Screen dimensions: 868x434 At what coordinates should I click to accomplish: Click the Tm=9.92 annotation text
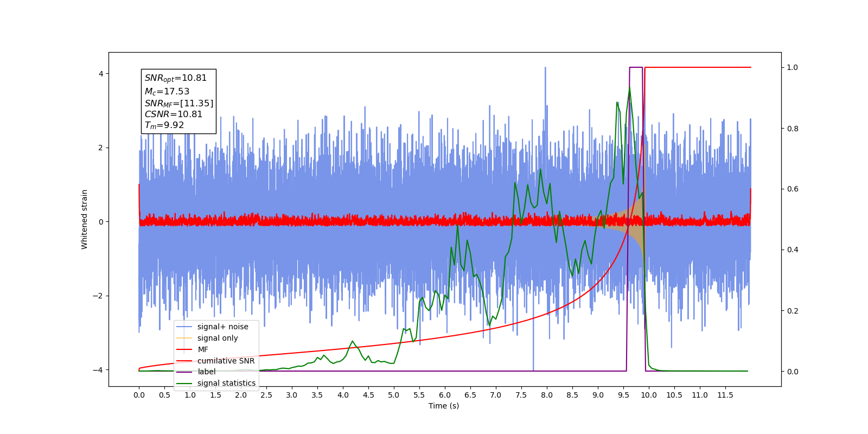point(164,125)
